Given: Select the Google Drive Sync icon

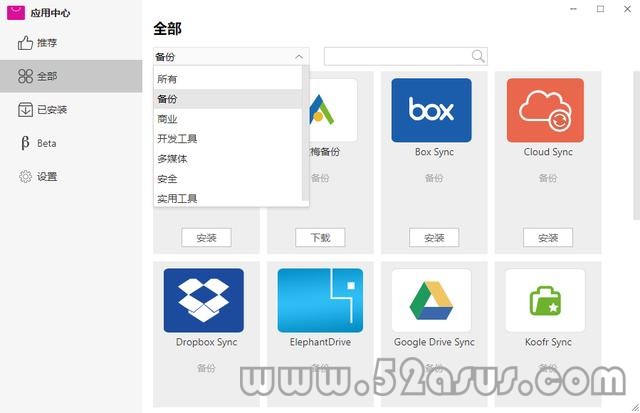Looking at the screenshot, I should tap(431, 300).
